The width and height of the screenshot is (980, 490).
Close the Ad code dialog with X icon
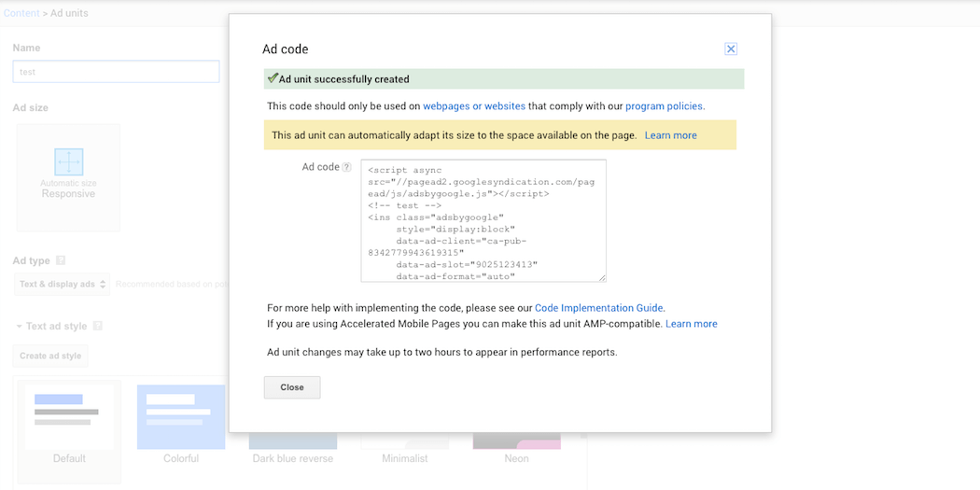(x=731, y=49)
